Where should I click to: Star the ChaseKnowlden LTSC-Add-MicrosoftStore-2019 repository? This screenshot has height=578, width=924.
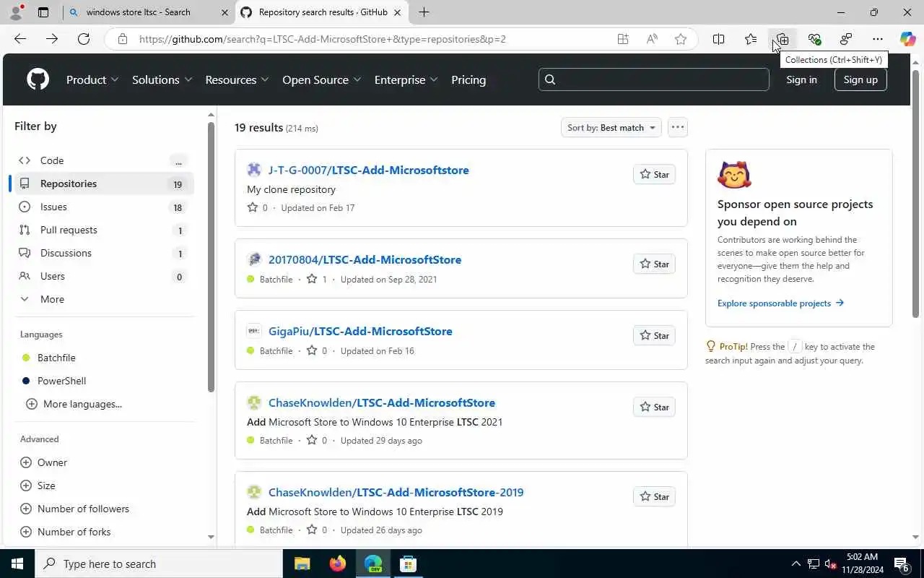coord(654,496)
